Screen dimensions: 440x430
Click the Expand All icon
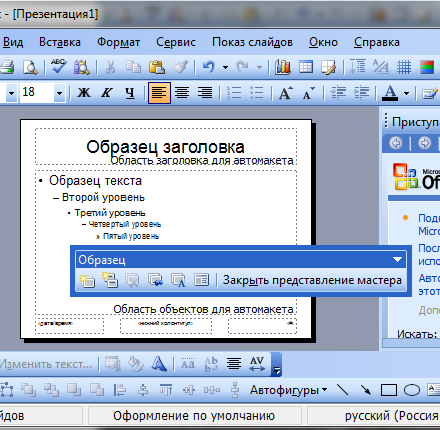[x=357, y=67]
